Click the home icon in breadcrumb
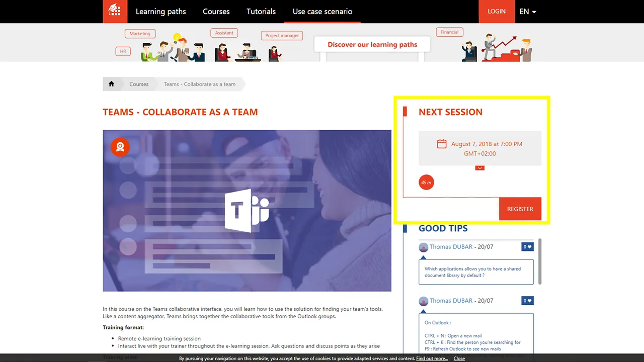Screen dimensions: 644x362 111,84
